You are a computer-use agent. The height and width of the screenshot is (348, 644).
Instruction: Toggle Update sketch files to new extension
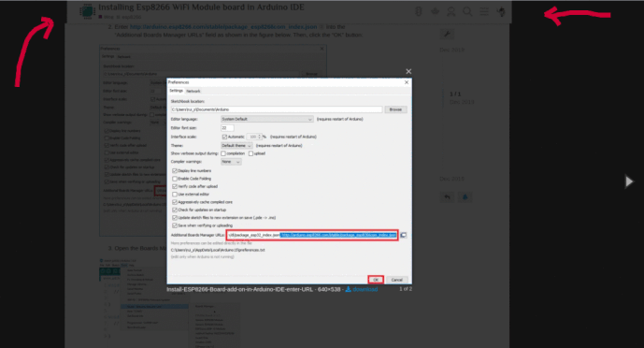tap(175, 217)
